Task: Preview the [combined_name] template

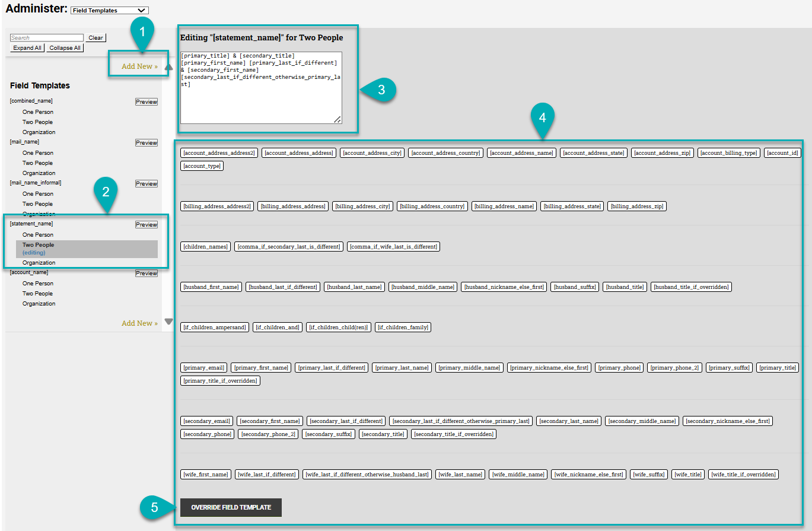Action: click(x=146, y=101)
